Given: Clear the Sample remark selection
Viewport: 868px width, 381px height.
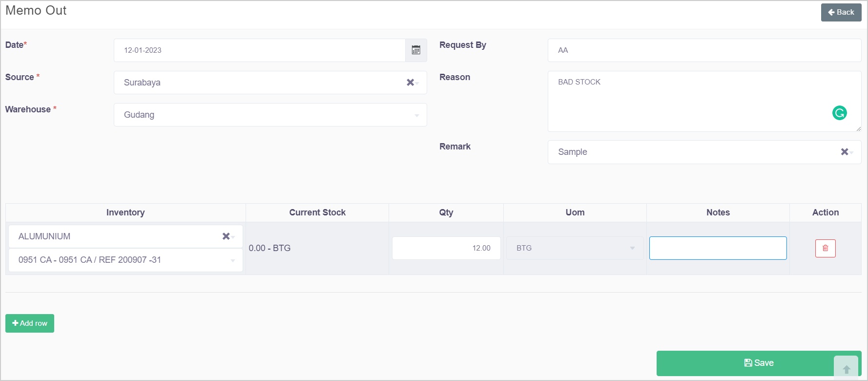Looking at the screenshot, I should (844, 152).
